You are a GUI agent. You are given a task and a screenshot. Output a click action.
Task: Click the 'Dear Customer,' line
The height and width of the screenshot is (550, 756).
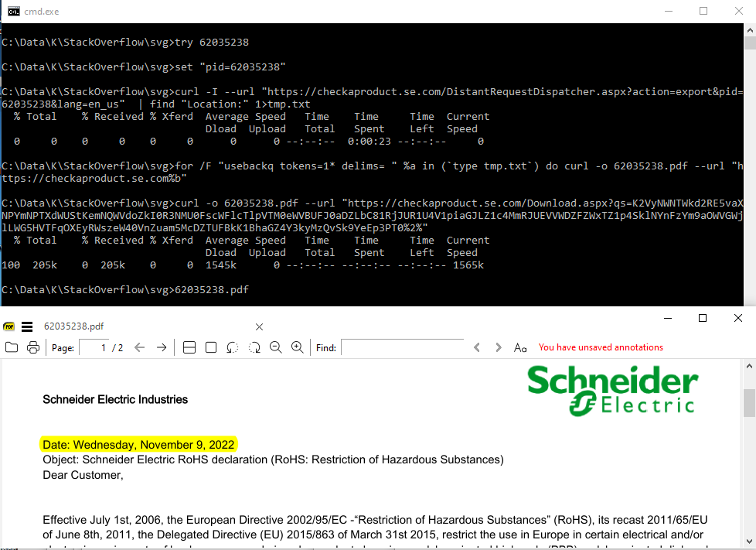(x=83, y=475)
